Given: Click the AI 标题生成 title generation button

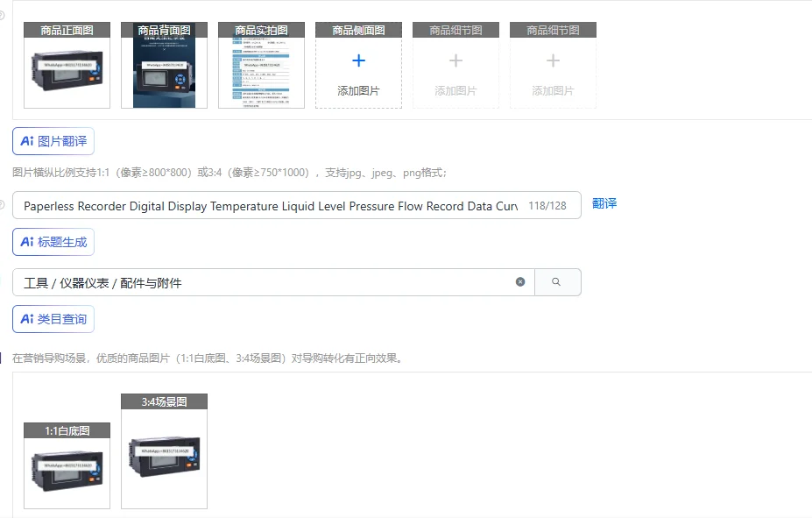Looking at the screenshot, I should (x=53, y=241).
